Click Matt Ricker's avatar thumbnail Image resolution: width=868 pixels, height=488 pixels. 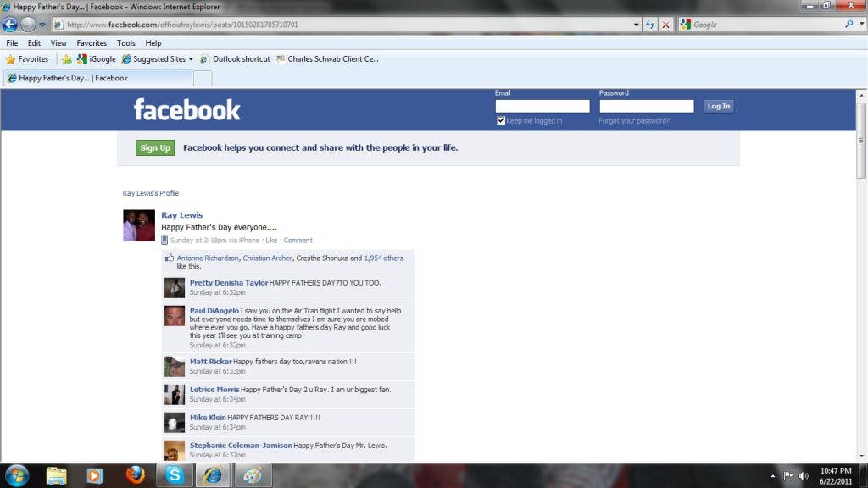[175, 367]
